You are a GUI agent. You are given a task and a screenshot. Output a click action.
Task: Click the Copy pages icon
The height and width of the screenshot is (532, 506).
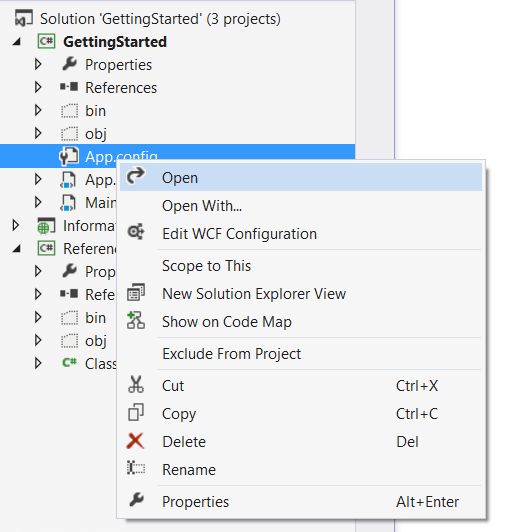point(136,412)
